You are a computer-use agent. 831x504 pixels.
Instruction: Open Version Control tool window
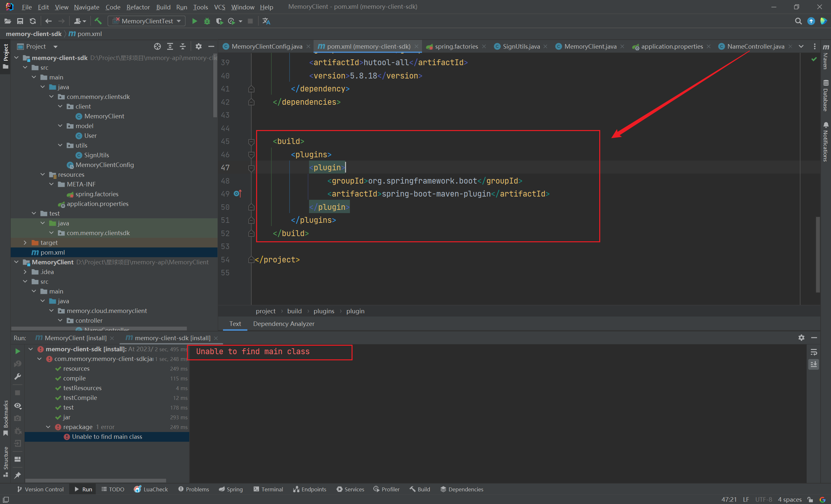tap(40, 489)
